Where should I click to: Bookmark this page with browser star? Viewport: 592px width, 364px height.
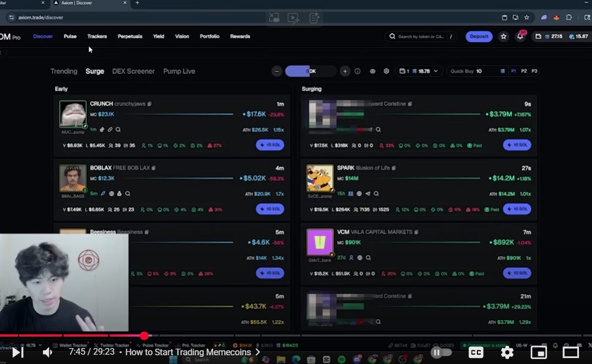[x=527, y=18]
